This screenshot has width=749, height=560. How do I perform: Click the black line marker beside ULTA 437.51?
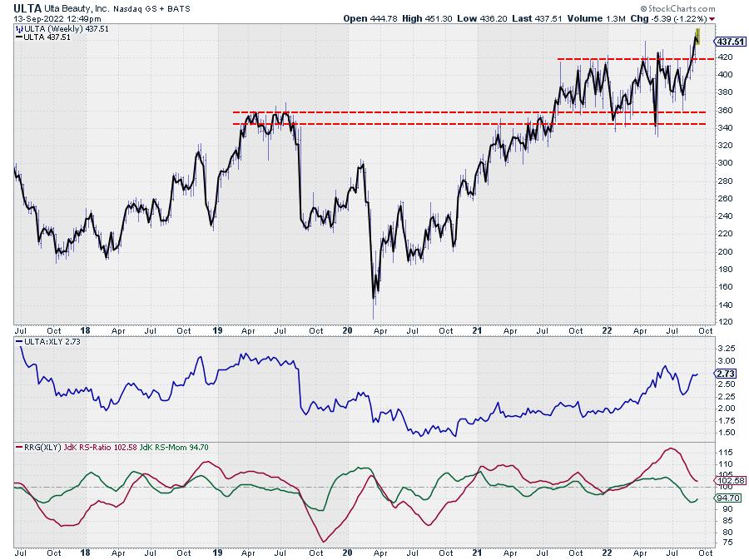tap(18, 37)
